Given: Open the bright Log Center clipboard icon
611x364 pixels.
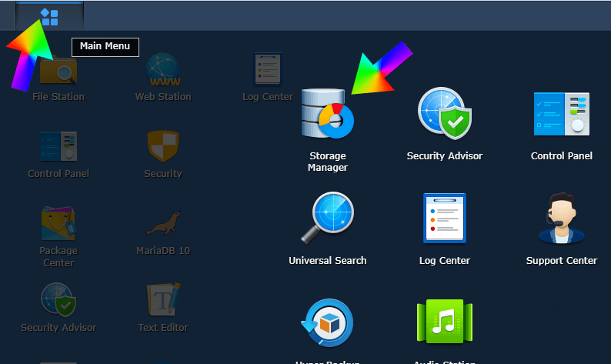Looking at the screenshot, I should 445,218.
